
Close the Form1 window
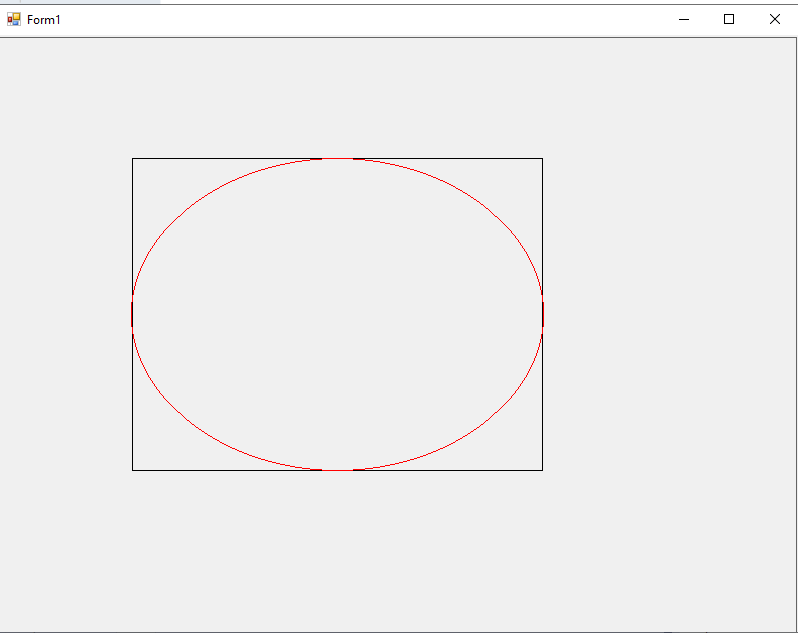[775, 19]
